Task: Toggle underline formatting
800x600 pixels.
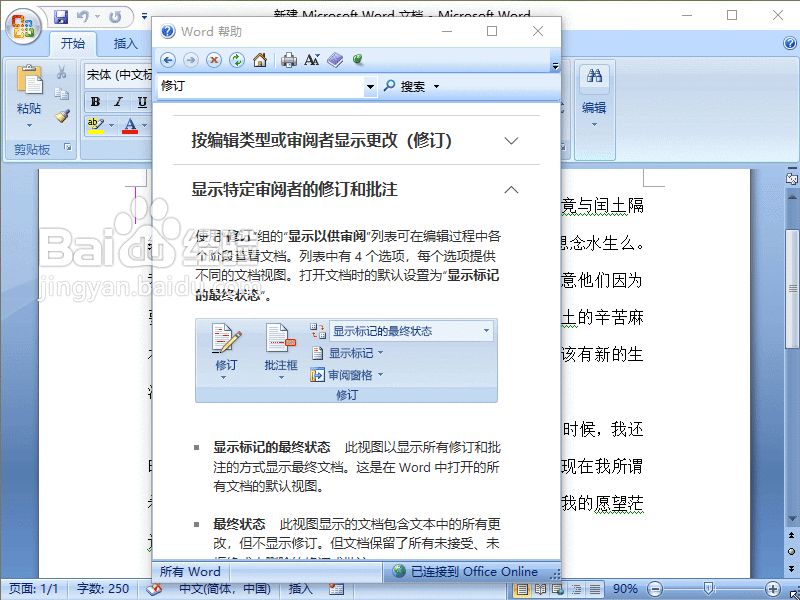Action: (143, 101)
